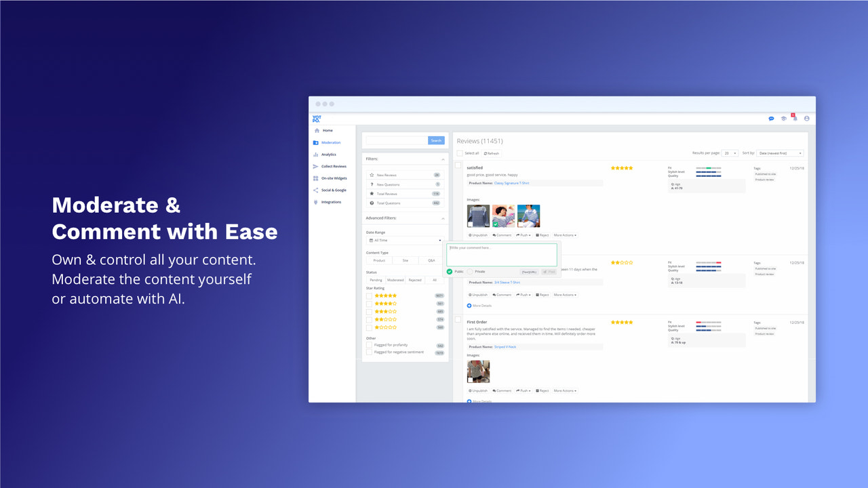
Task: Open Push dropdown on "First Order" review
Action: tap(524, 390)
